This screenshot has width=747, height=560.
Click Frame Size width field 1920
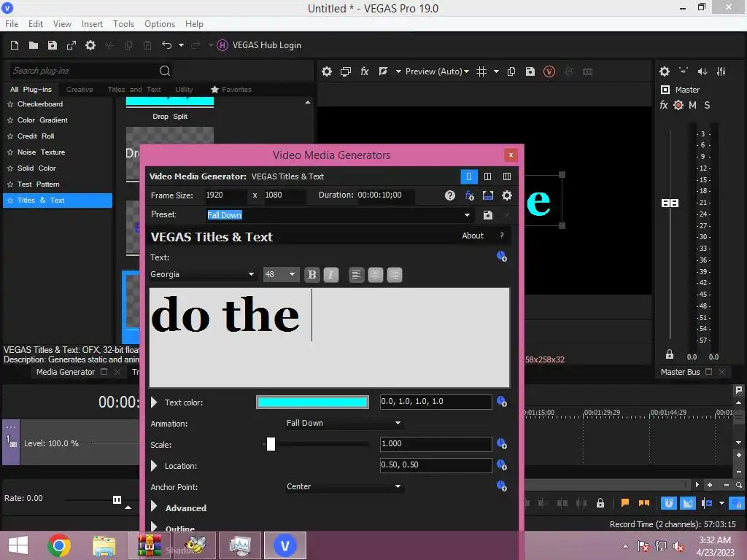225,195
